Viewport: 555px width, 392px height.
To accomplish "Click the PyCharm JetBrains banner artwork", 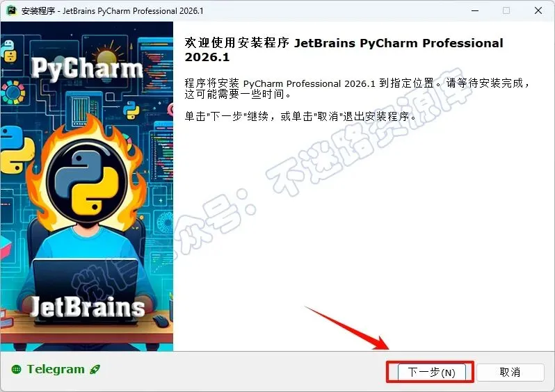I will [87, 186].
